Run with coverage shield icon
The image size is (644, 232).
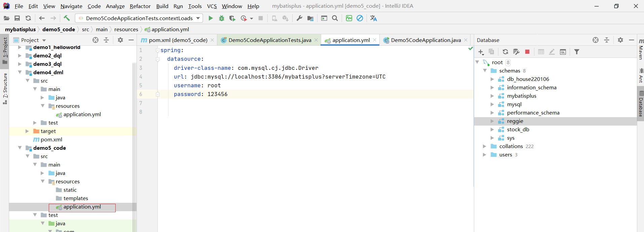[x=232, y=18]
